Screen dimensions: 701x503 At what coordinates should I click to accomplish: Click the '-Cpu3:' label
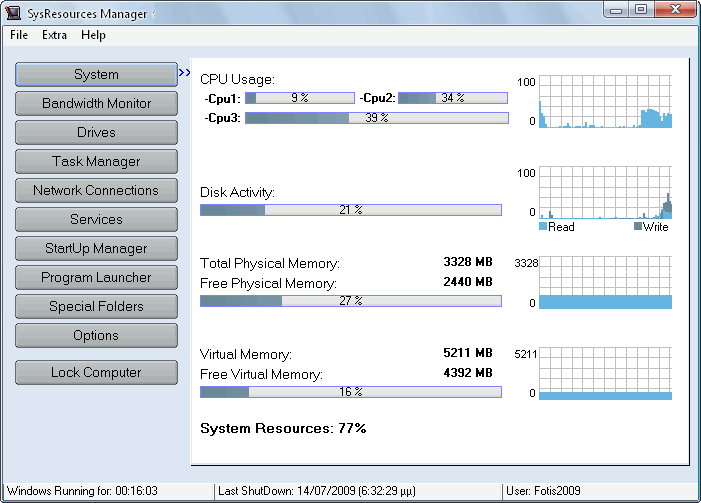222,118
